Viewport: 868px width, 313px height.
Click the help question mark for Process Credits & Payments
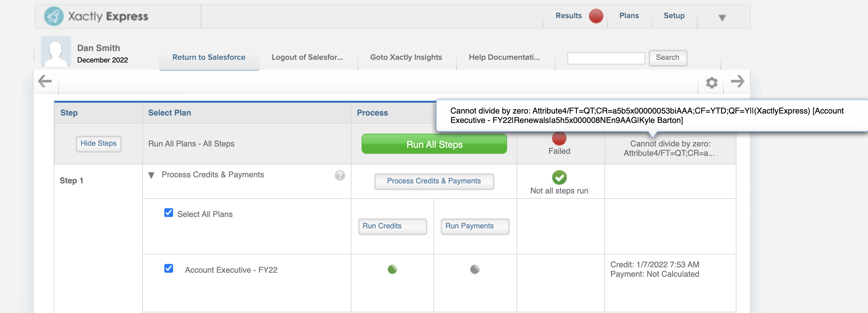(340, 175)
